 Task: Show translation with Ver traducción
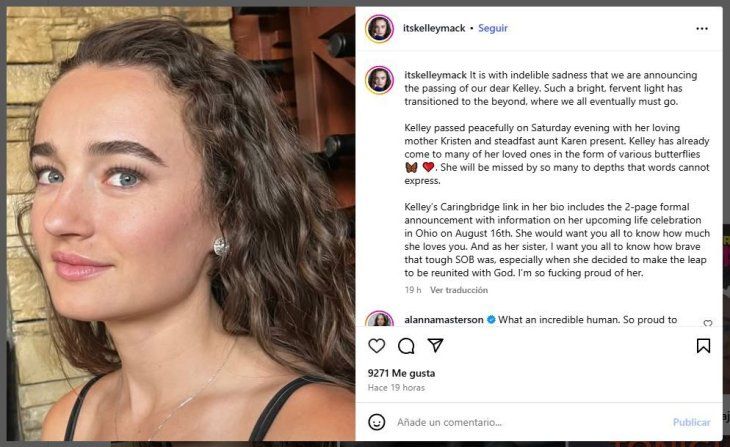459,290
